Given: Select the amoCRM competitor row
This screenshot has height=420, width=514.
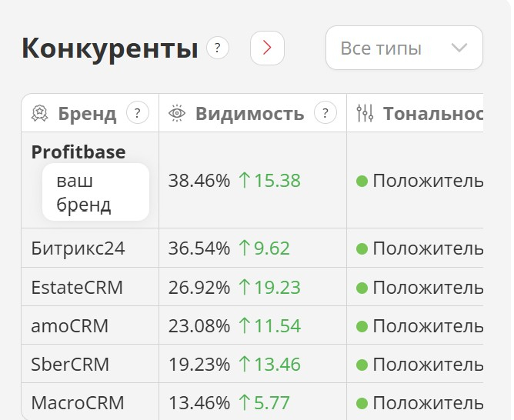Looking at the screenshot, I should coord(70,325).
